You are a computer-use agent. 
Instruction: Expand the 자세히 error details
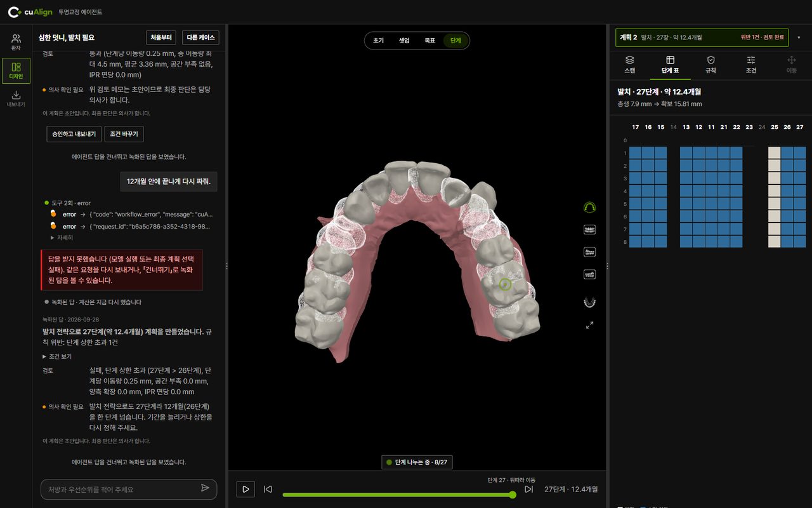(x=62, y=237)
